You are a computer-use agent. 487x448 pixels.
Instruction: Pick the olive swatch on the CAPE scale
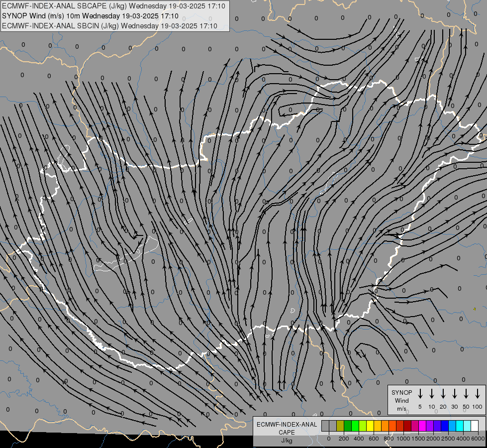[340, 426]
